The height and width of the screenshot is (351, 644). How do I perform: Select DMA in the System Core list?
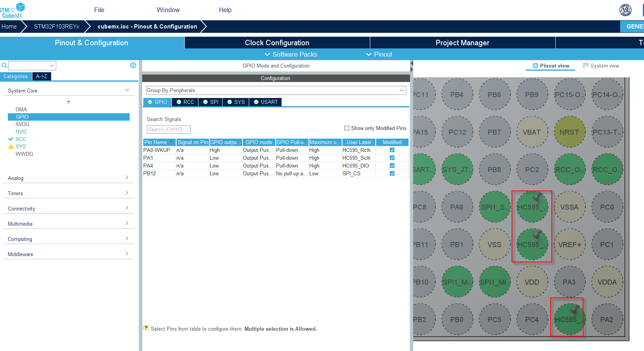21,109
